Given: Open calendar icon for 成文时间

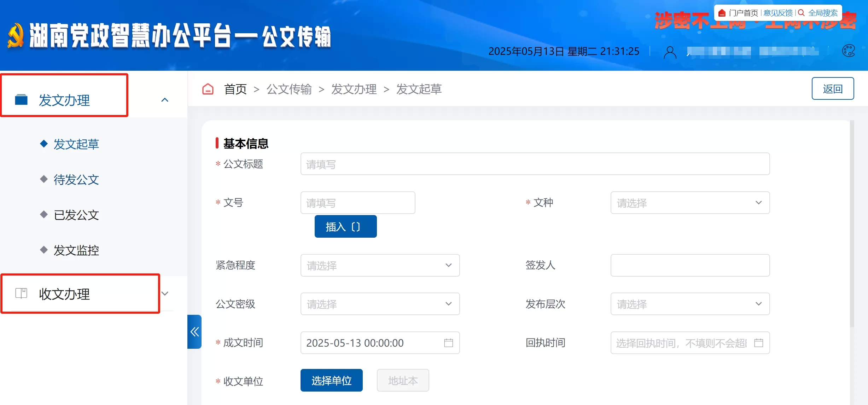Looking at the screenshot, I should [448, 343].
